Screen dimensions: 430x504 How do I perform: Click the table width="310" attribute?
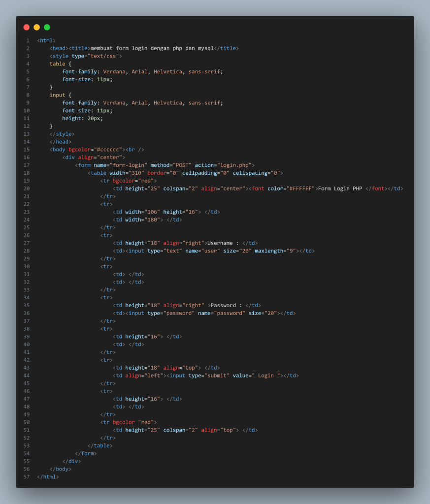pos(127,173)
